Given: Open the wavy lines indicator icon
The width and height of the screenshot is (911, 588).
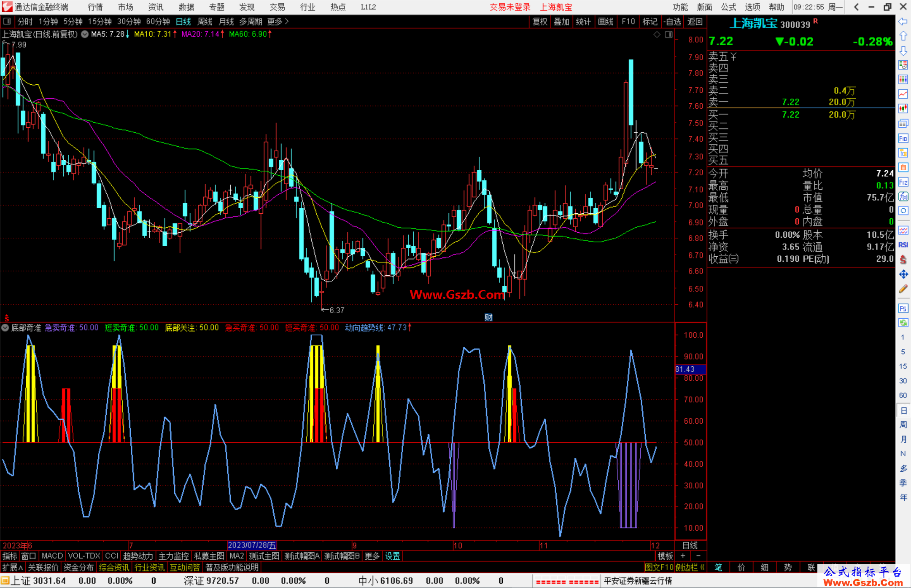Looking at the screenshot, I should tap(903, 230).
